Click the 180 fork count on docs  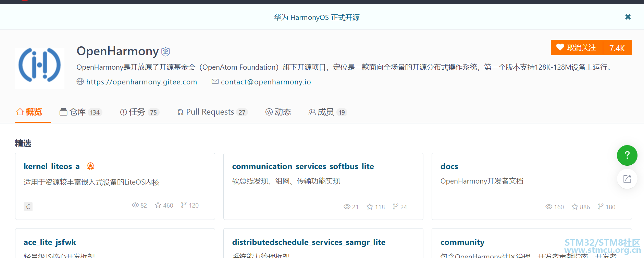pyautogui.click(x=610, y=207)
